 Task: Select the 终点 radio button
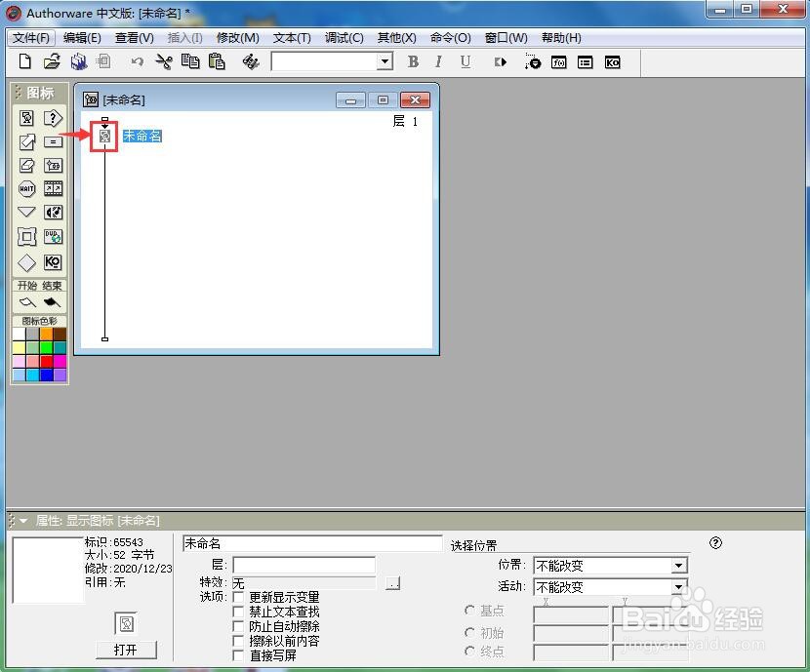coord(469,652)
